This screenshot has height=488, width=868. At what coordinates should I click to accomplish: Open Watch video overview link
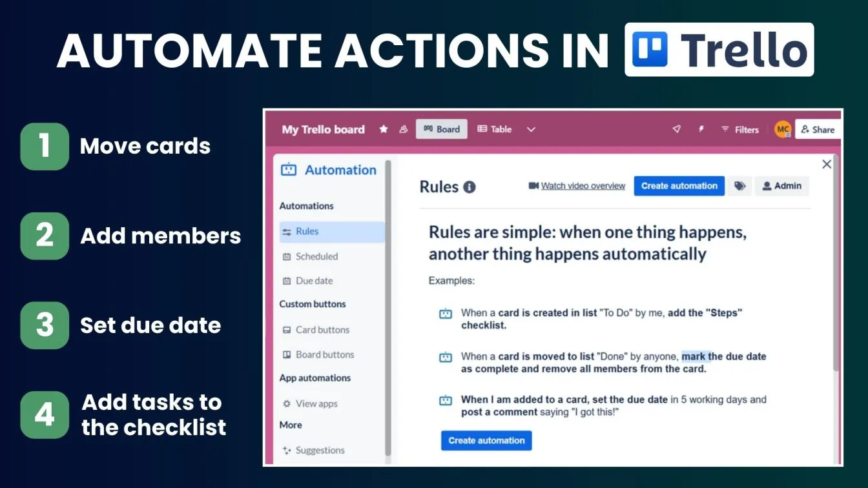pos(583,186)
